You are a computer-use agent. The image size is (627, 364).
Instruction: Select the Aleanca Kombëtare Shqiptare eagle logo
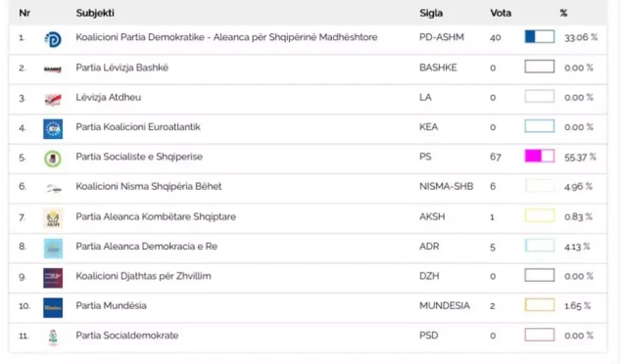[x=53, y=218]
